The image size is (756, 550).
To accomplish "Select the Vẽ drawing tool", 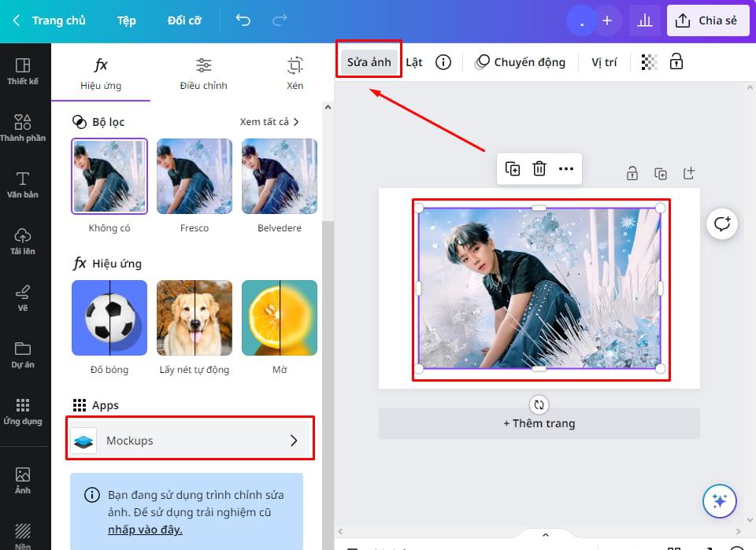I will tap(24, 297).
